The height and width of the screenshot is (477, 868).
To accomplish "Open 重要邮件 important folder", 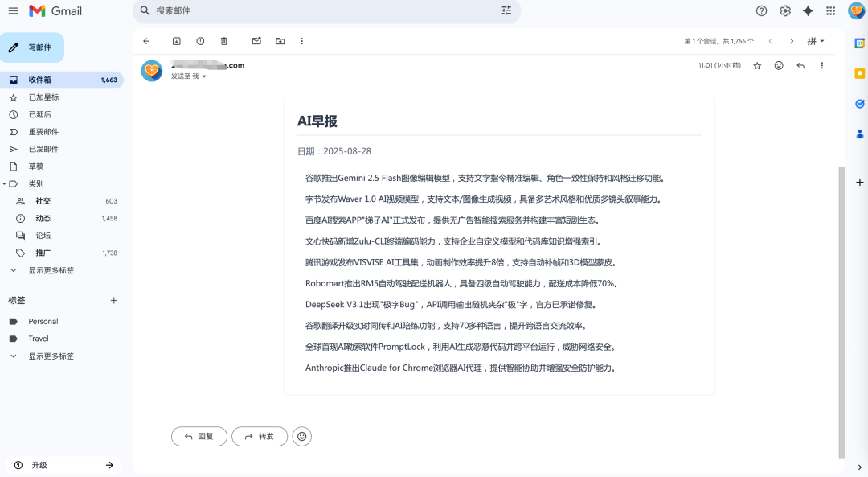I will tap(61, 132).
